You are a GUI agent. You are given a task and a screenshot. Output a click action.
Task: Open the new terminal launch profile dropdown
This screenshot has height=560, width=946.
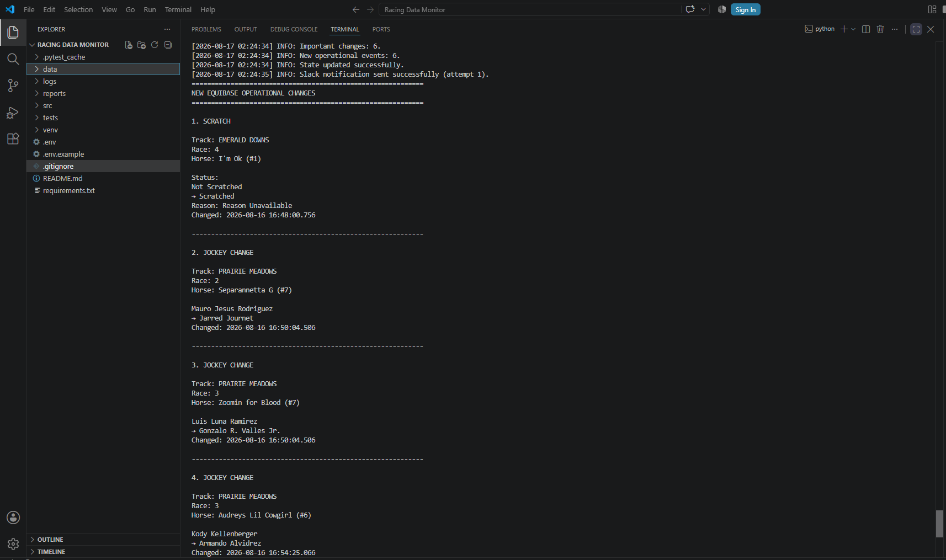(853, 29)
